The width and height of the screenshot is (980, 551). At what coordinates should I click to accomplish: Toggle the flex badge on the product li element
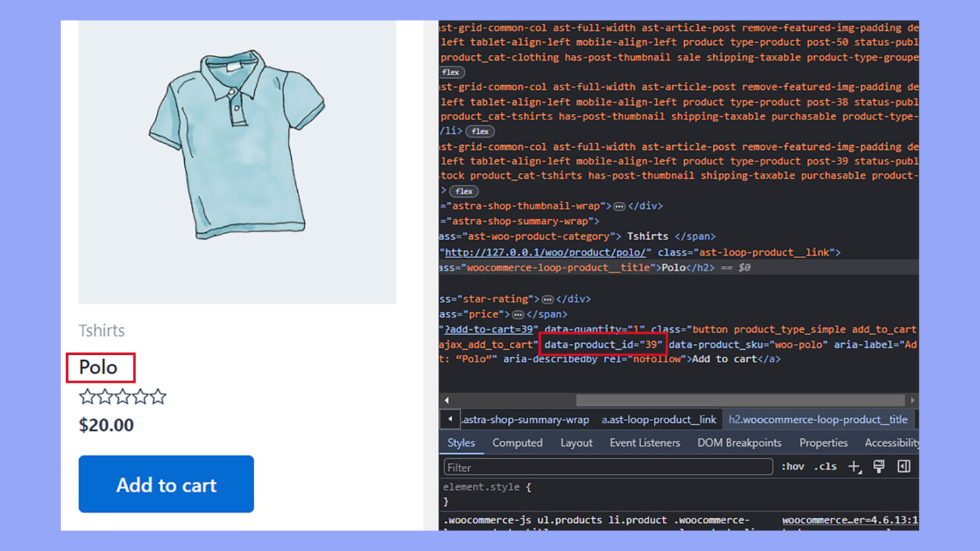[x=480, y=131]
